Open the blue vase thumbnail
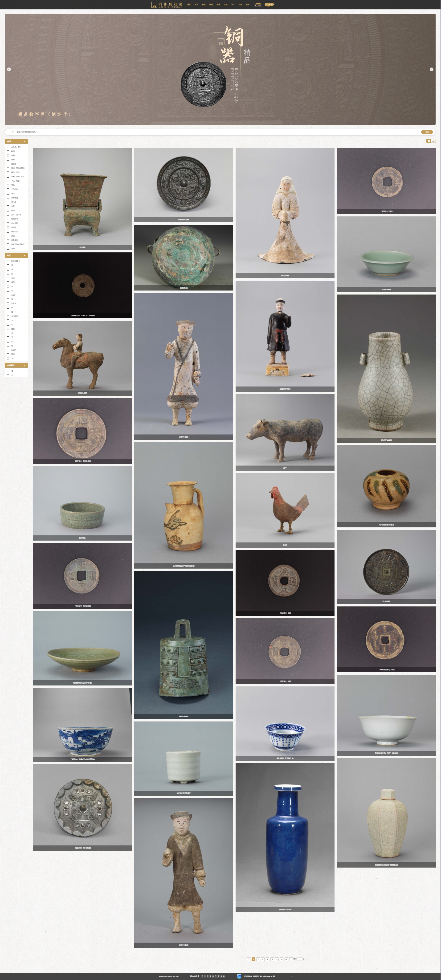 pyautogui.click(x=285, y=837)
